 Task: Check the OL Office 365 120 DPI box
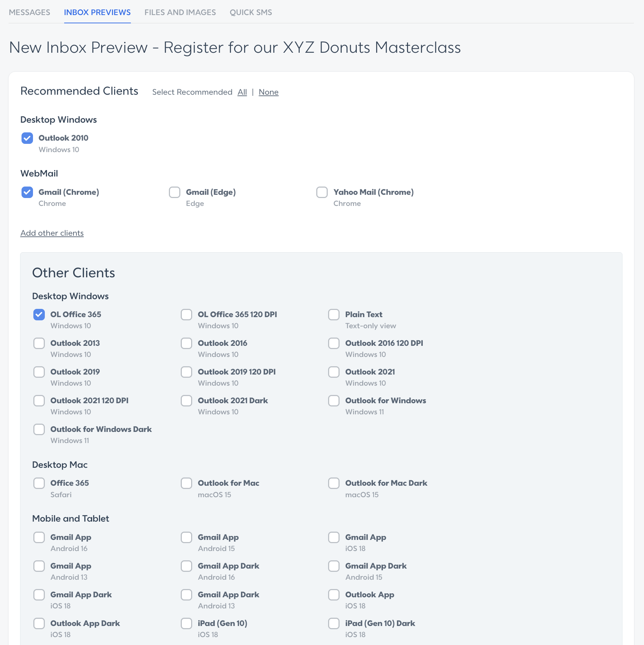click(186, 315)
